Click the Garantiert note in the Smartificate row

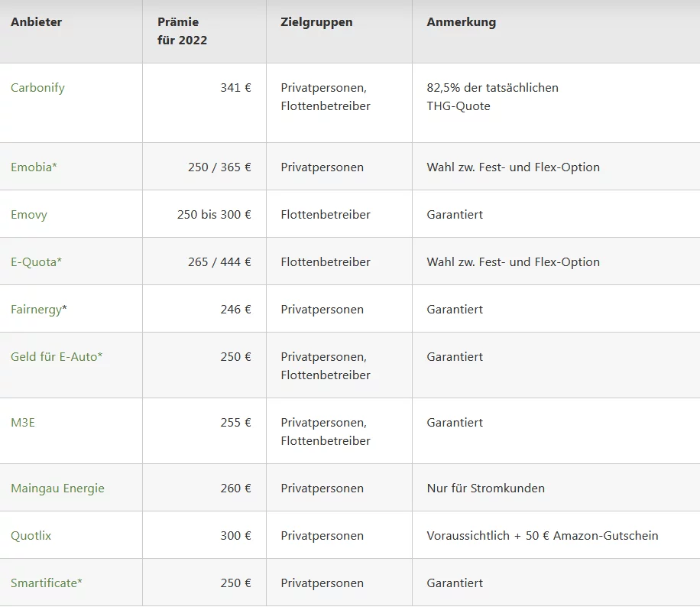(x=455, y=583)
